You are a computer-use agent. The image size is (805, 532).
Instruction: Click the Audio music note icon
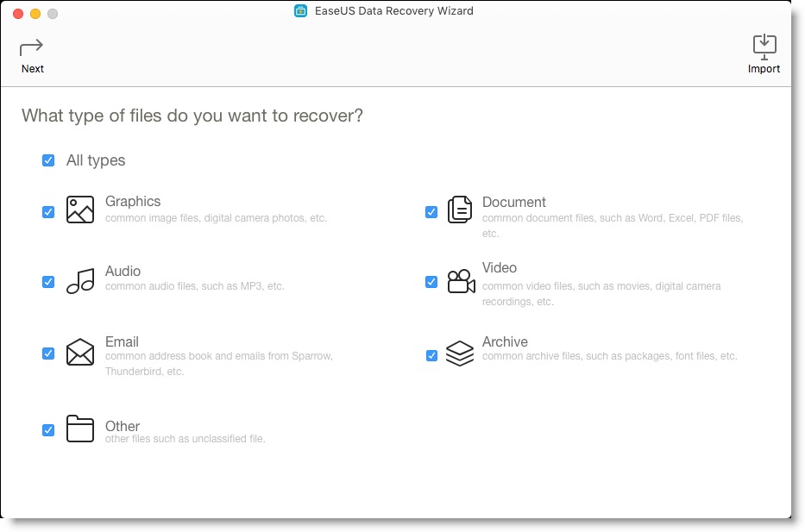[80, 281]
